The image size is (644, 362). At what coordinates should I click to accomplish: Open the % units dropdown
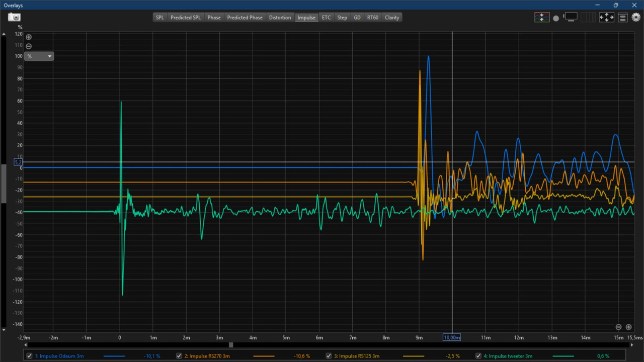(39, 56)
